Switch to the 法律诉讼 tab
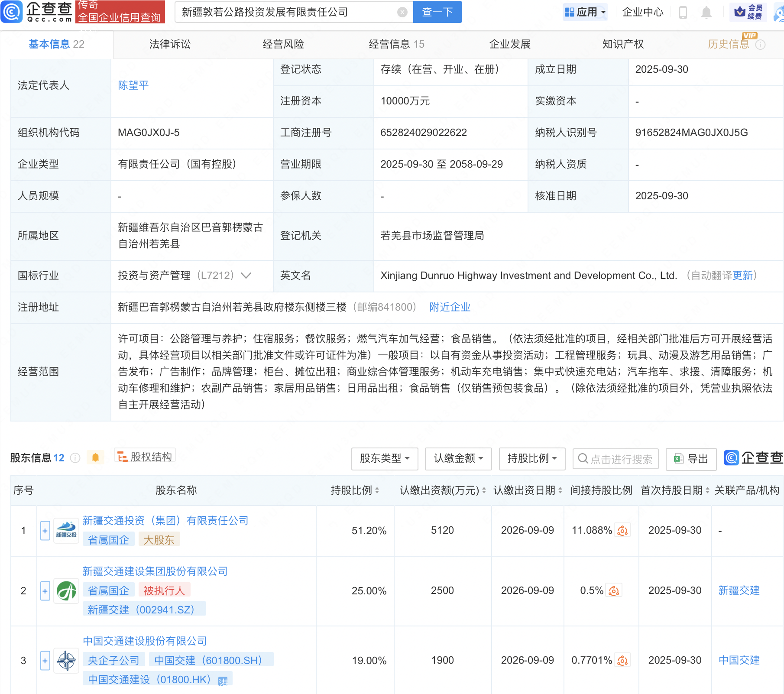Screen dimensions: 784x694 pos(170,44)
